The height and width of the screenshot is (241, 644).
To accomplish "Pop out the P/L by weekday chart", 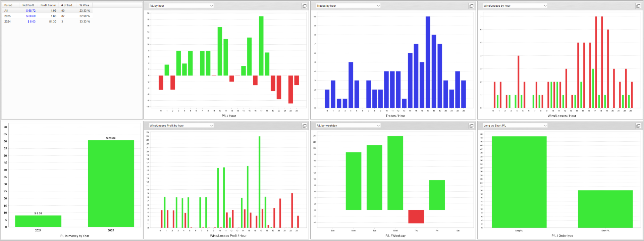I will click(471, 126).
